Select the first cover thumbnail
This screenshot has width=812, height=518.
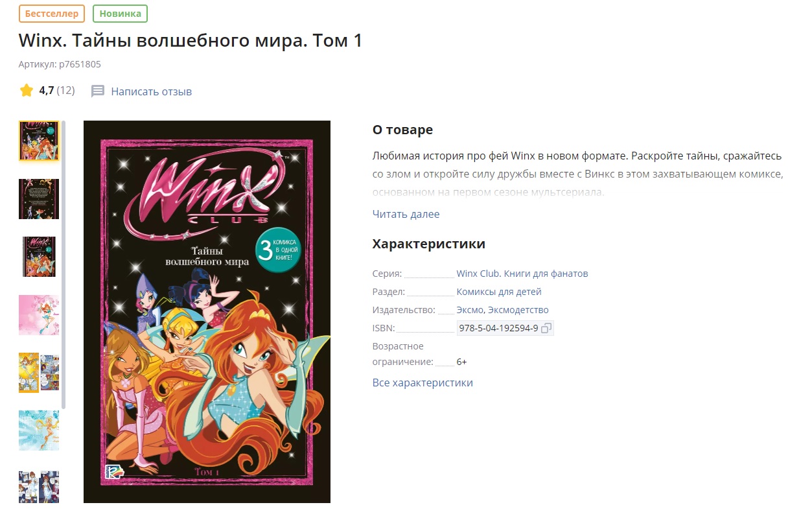39,141
